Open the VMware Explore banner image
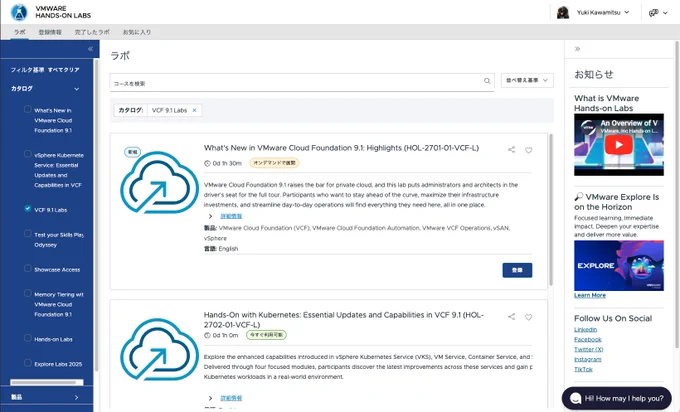 click(619, 265)
